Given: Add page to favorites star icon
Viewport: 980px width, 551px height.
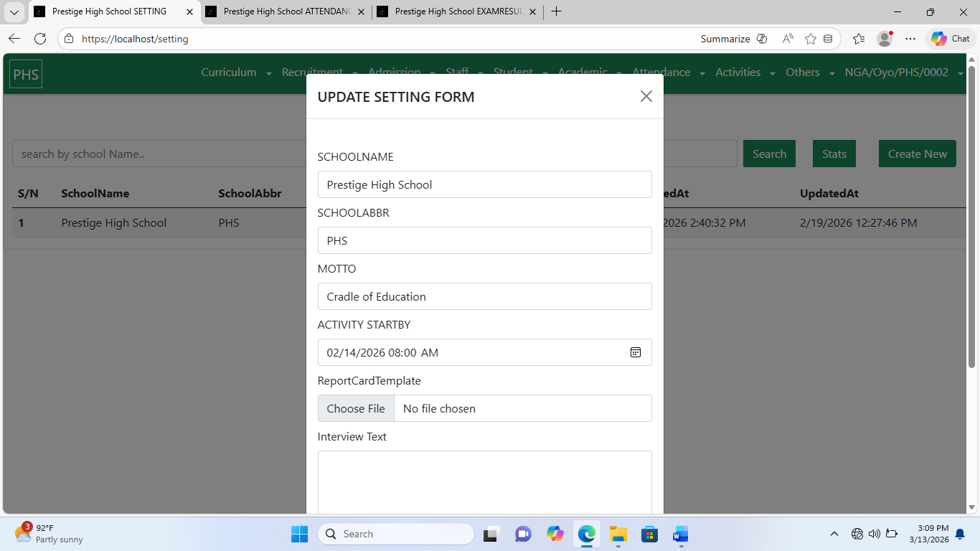Looking at the screenshot, I should click(810, 39).
